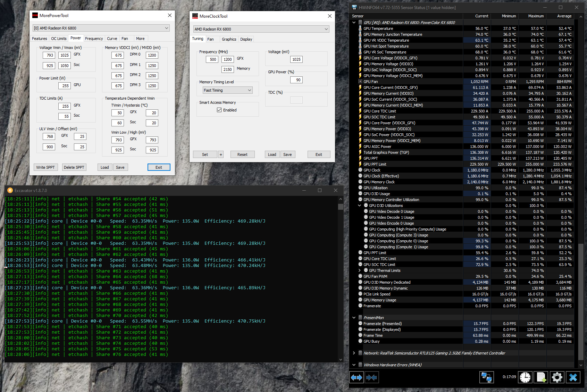Screen dimensions: 587x392
Task: Expand the GPU Thermal Limits subgroup
Action: point(360,270)
